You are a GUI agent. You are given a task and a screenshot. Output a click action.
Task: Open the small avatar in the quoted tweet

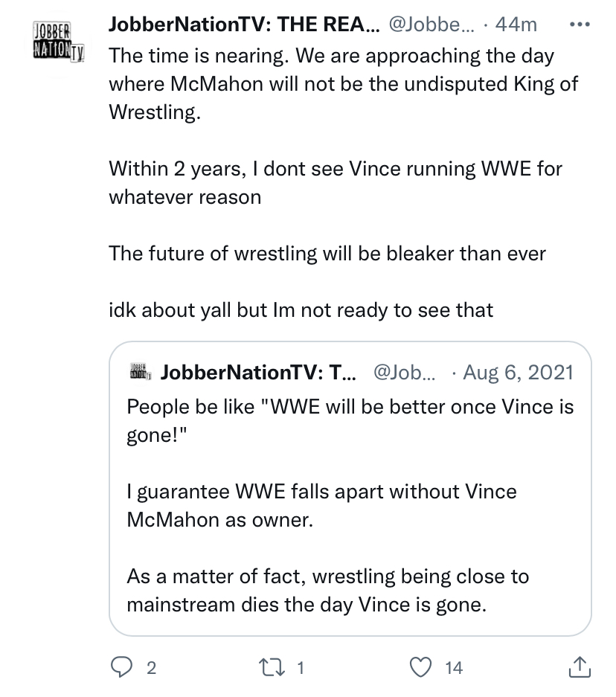tap(139, 370)
